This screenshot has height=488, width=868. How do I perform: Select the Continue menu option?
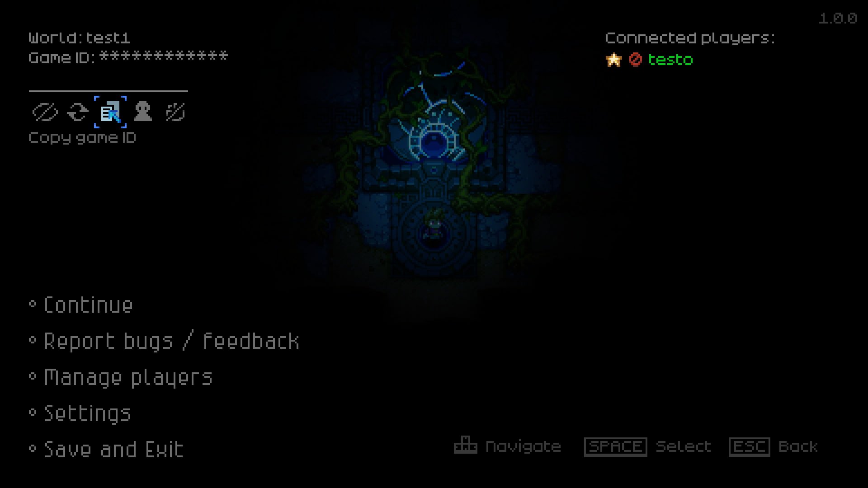click(88, 305)
